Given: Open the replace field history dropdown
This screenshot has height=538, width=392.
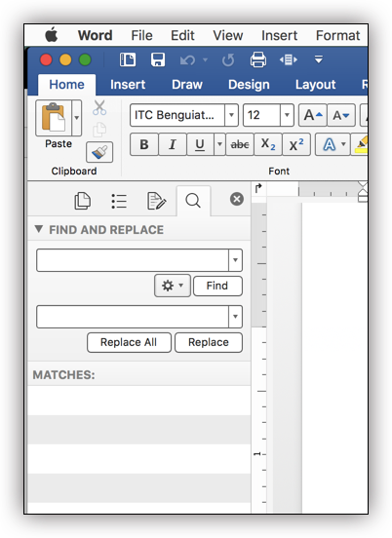Looking at the screenshot, I should (x=235, y=317).
